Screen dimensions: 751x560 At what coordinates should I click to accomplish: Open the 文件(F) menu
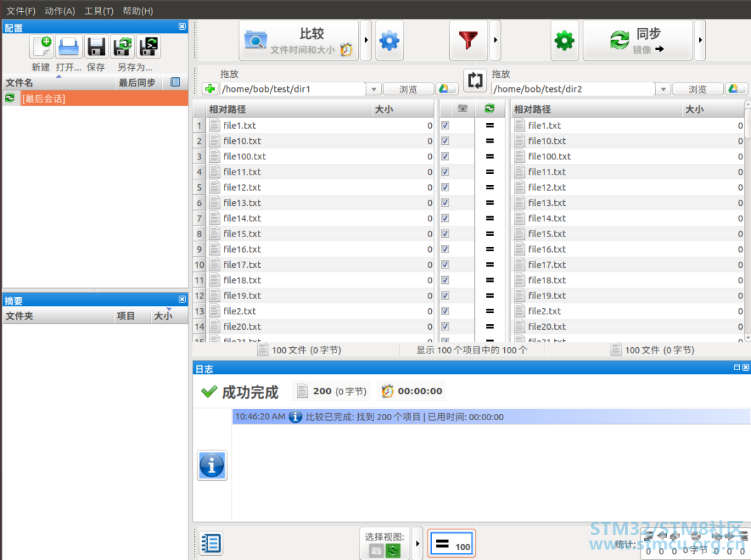pos(21,10)
